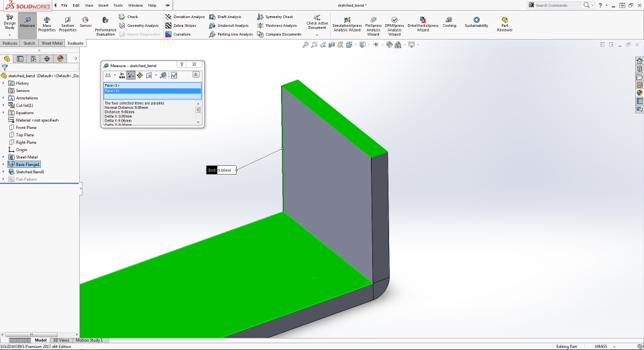The width and height of the screenshot is (644, 350).
Task: Collapse the Measure dialog with chevron button
Action: 196,75
